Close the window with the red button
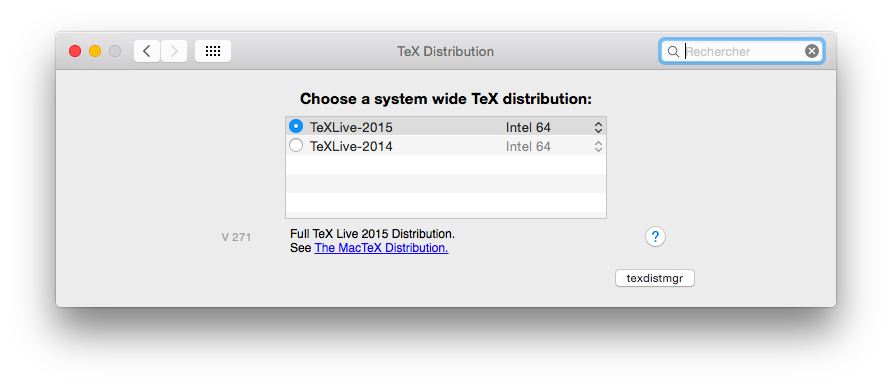This screenshot has width=892, height=387. (x=75, y=51)
